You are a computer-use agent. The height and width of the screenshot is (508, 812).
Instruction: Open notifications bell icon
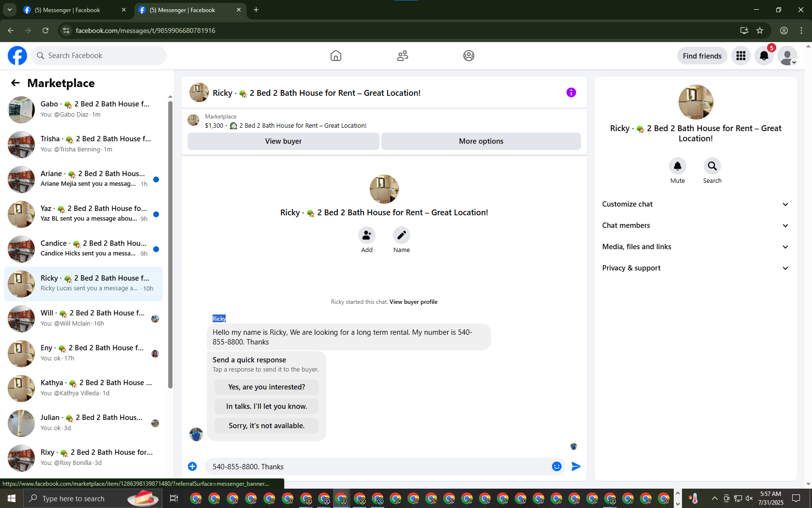764,56
